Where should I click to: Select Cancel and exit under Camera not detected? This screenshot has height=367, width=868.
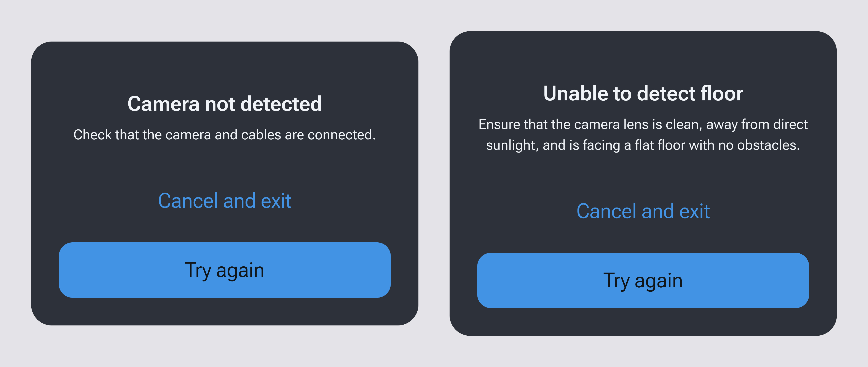coord(224,201)
